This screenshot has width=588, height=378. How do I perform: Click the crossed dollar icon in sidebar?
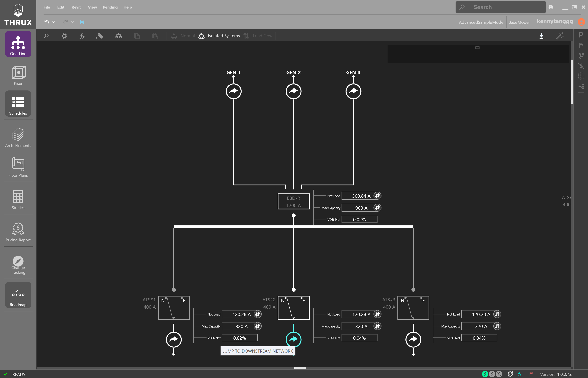pyautogui.click(x=581, y=66)
